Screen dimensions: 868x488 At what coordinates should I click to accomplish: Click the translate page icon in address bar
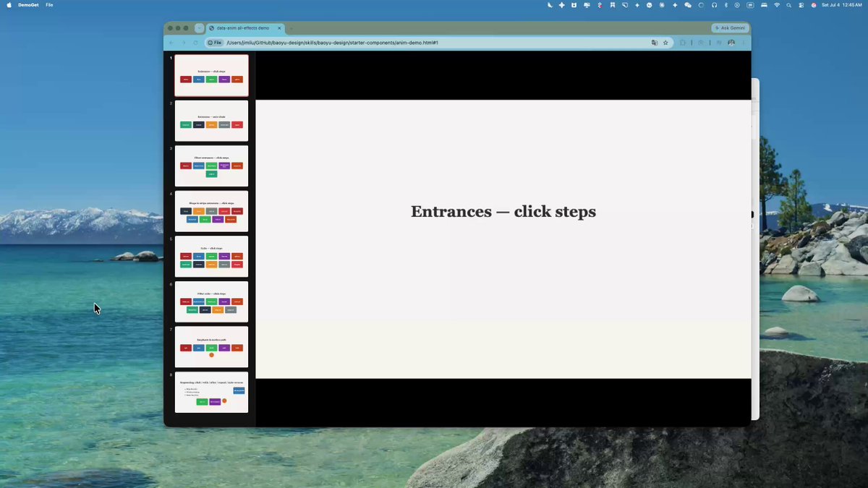(655, 43)
